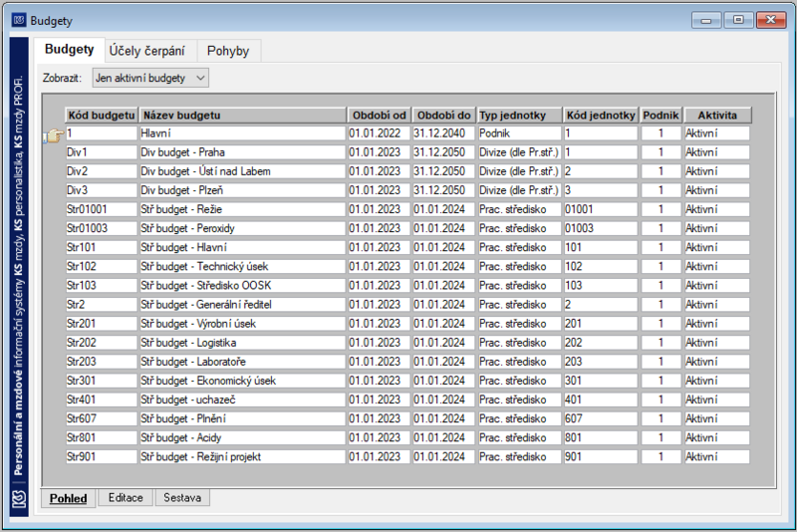Click 'Stř budget - Technický úsek' cell
797x532 pixels.
242,267
